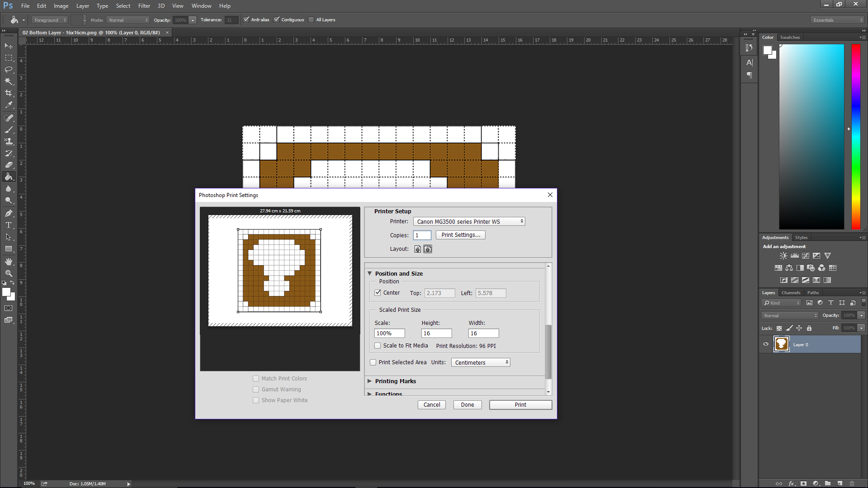The height and width of the screenshot is (488, 868).
Task: Open the Units dropdown showing Centimeters
Action: tap(480, 362)
